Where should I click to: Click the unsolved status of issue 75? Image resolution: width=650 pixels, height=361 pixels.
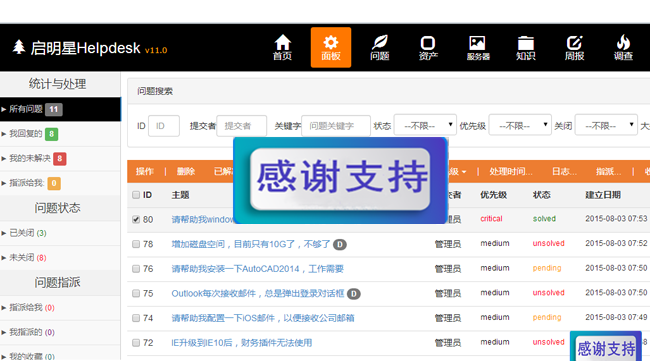(548, 293)
